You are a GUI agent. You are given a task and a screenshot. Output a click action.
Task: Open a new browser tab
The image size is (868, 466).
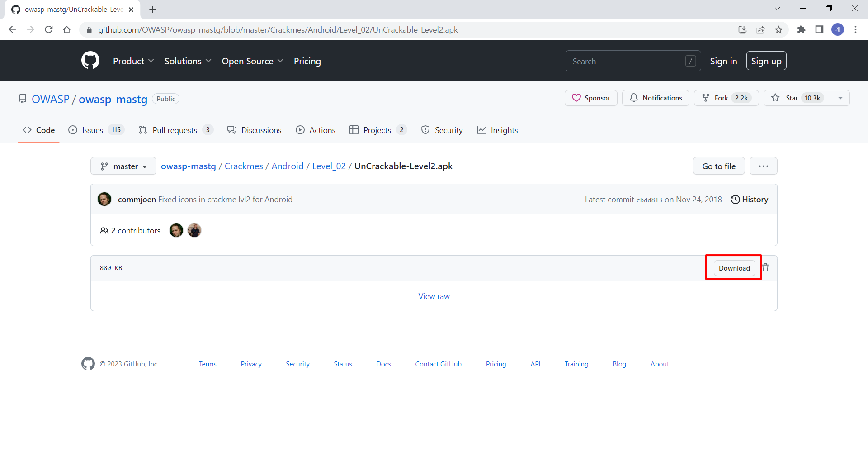(152, 10)
